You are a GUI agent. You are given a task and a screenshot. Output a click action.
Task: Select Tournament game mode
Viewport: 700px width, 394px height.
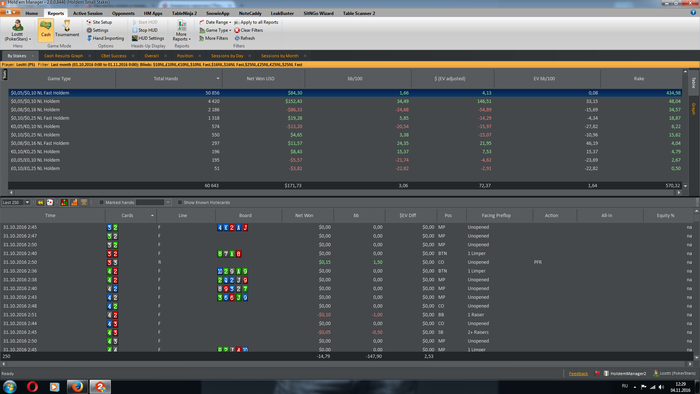coord(67,29)
